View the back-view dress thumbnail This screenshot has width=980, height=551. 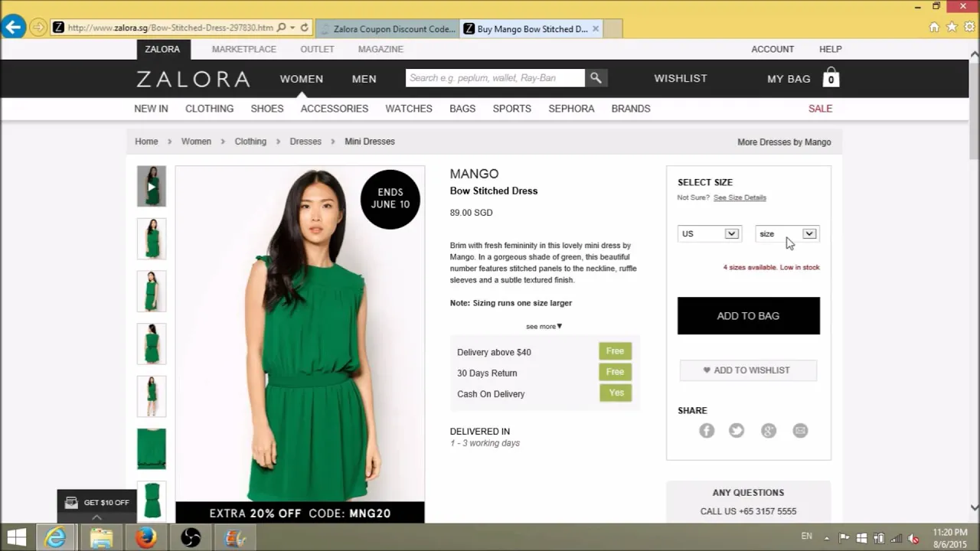[x=152, y=344]
